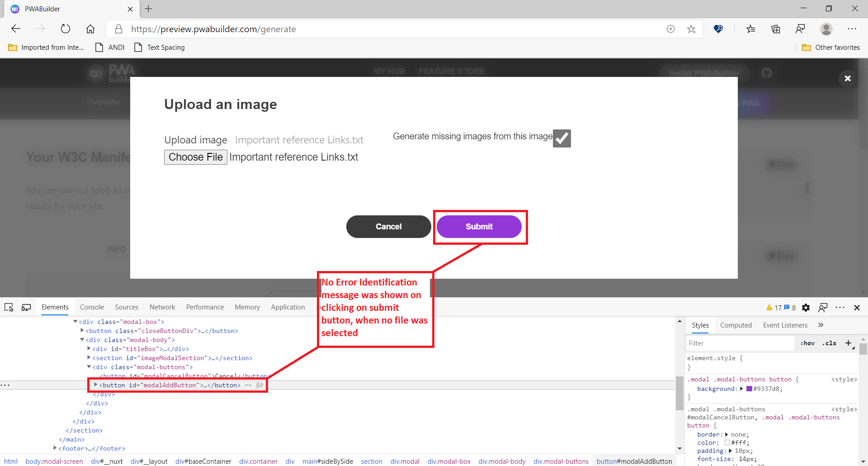Select the inspect element tool
This screenshot has height=466, width=868.
point(9,307)
